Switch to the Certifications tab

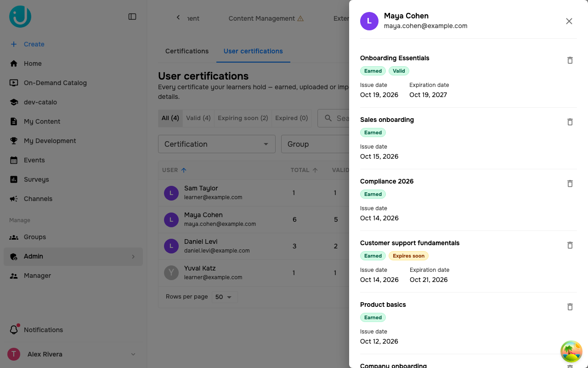(187, 51)
